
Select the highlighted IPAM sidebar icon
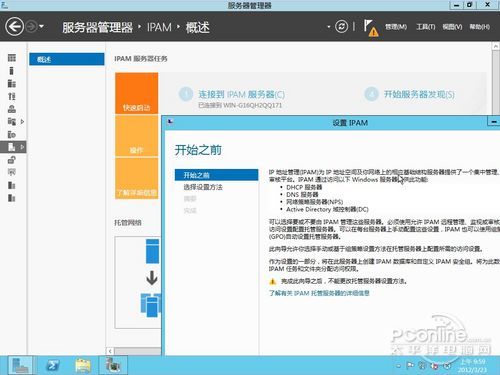[x=12, y=147]
